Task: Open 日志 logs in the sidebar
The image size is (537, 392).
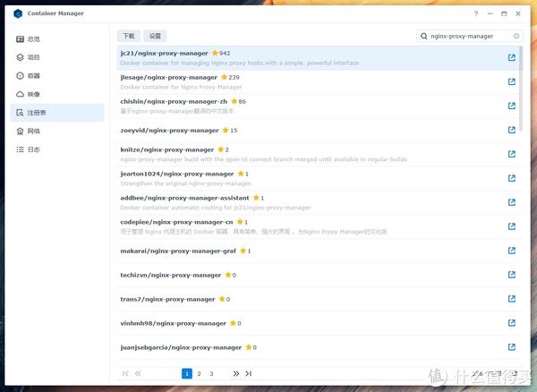Action: (57, 149)
